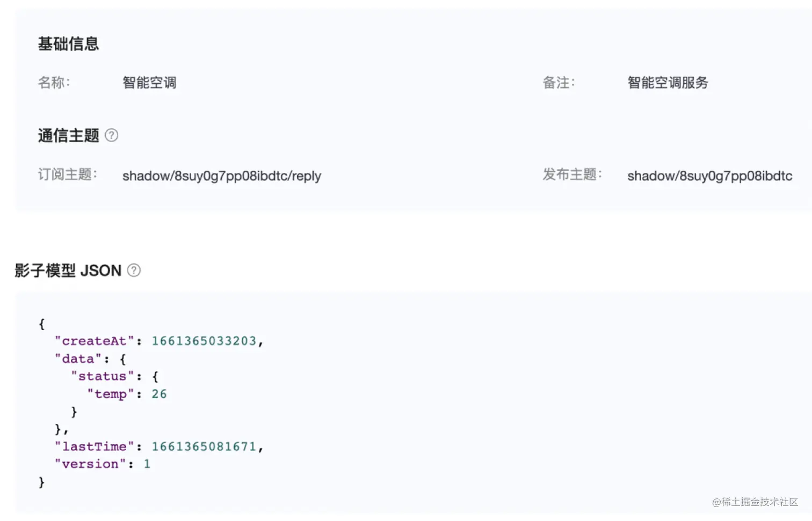Click the lastTime value 1661365081671
812x521 pixels.
pyautogui.click(x=204, y=446)
